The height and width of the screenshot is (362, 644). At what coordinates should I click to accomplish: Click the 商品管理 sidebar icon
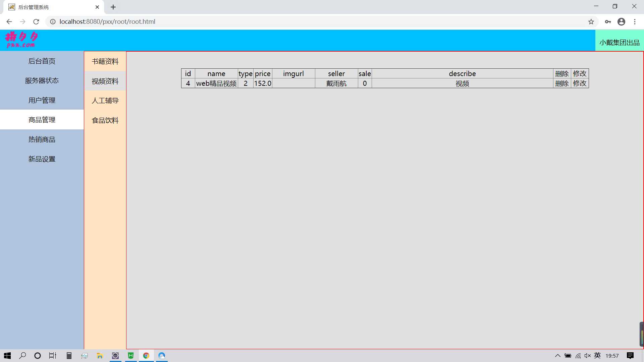coord(42,119)
